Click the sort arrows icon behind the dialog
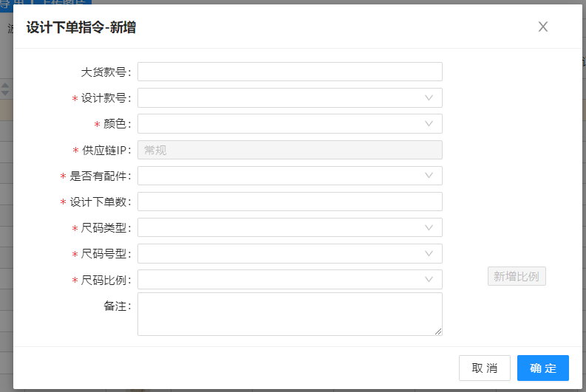 [5, 89]
